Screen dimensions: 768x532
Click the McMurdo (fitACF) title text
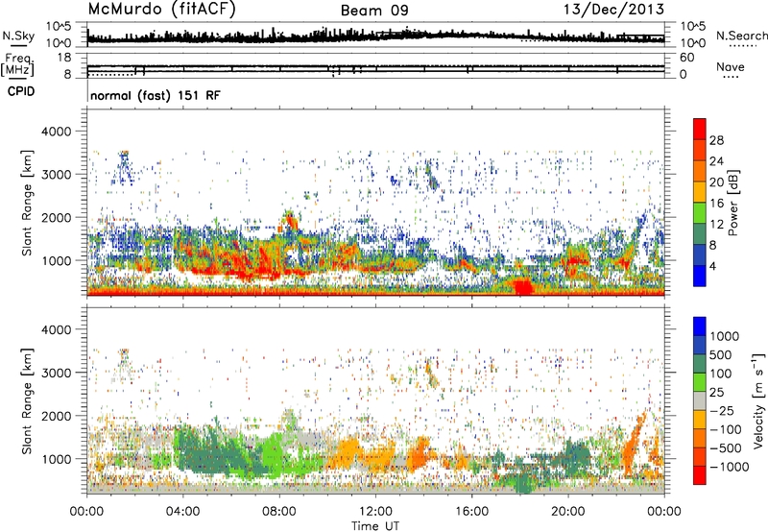[x=161, y=9]
